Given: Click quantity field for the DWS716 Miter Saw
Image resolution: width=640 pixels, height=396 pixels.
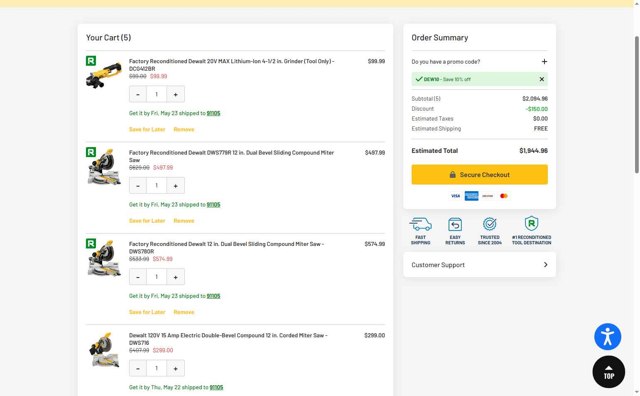Looking at the screenshot, I should [157, 369].
